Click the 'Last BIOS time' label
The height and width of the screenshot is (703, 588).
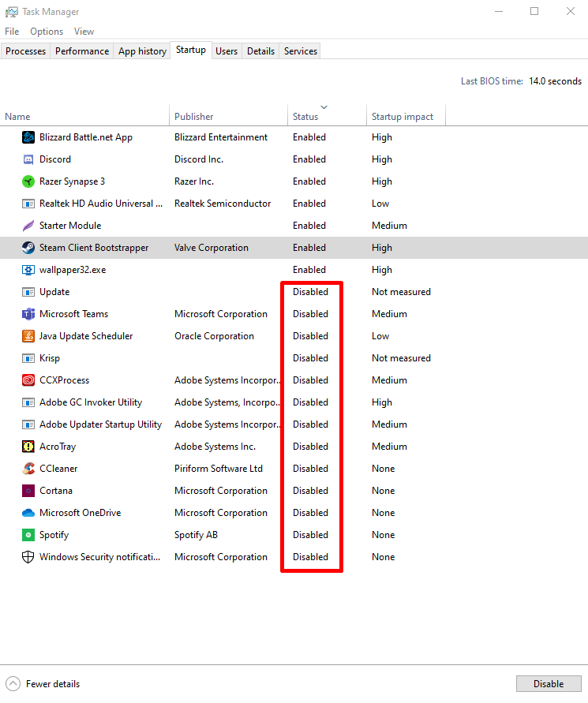point(492,81)
